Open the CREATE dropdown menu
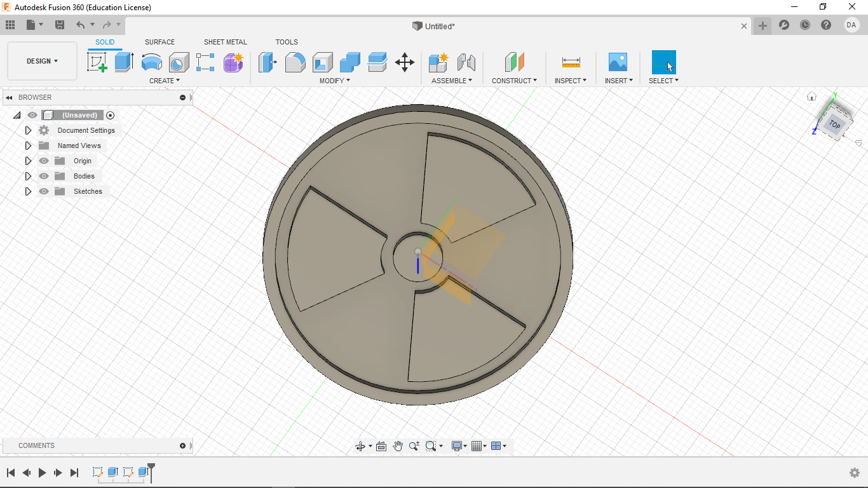This screenshot has height=488, width=868. click(x=165, y=81)
